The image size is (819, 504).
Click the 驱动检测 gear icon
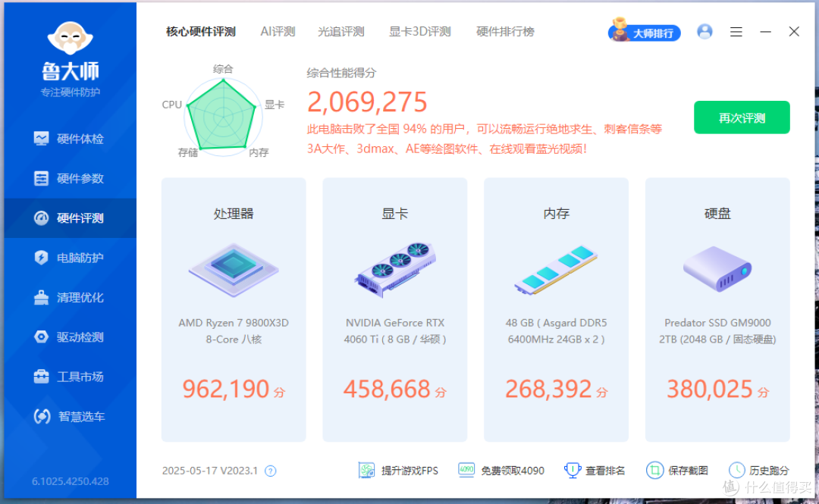pyautogui.click(x=41, y=337)
